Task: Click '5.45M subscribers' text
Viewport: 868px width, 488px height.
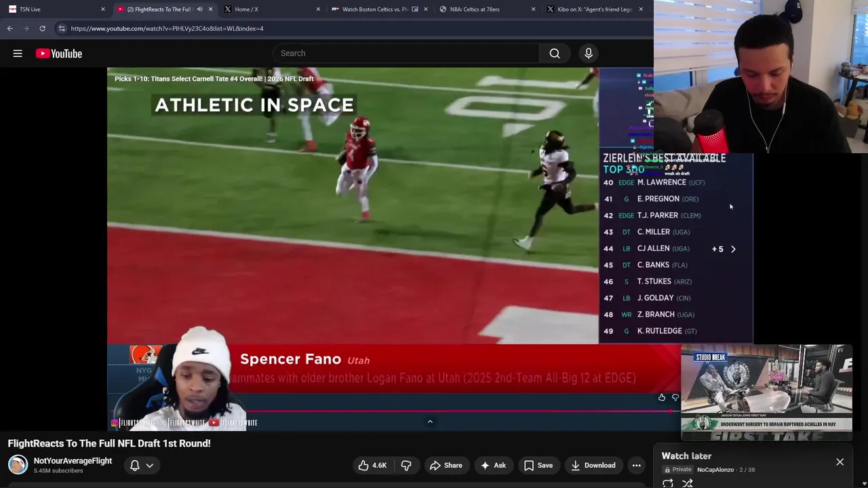Action: coord(58,471)
